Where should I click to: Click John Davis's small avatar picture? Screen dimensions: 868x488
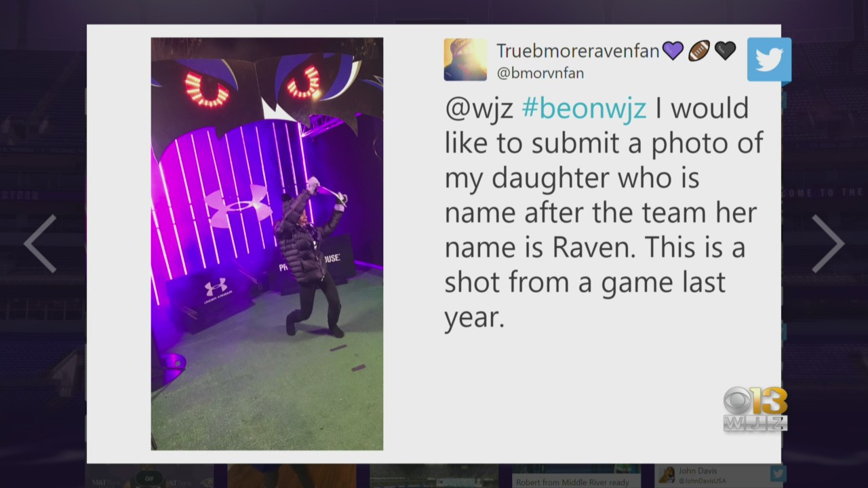[x=667, y=475]
